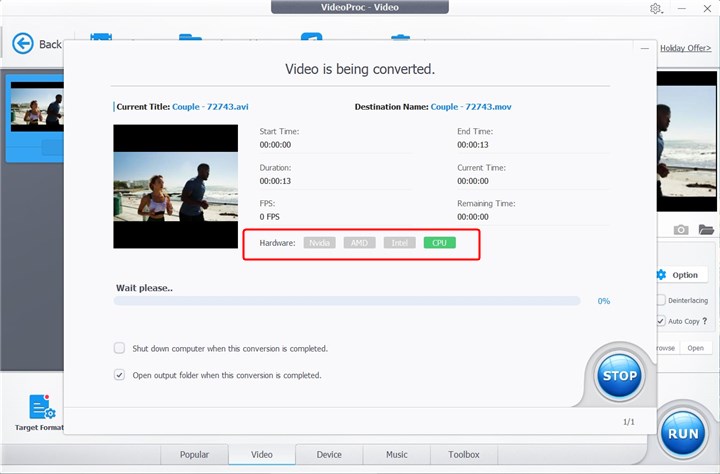Open output folder icon beside camera
The height and width of the screenshot is (474, 720).
click(706, 229)
